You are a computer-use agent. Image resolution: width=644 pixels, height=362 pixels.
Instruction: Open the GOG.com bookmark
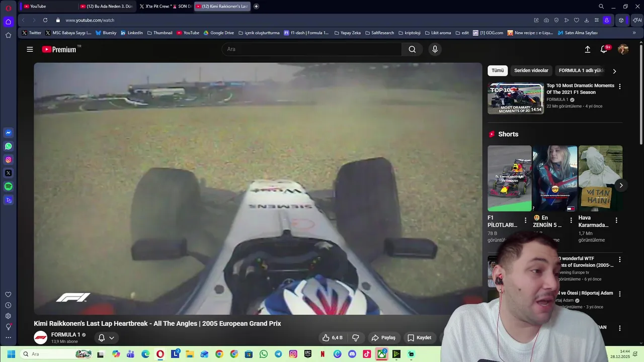point(488,33)
